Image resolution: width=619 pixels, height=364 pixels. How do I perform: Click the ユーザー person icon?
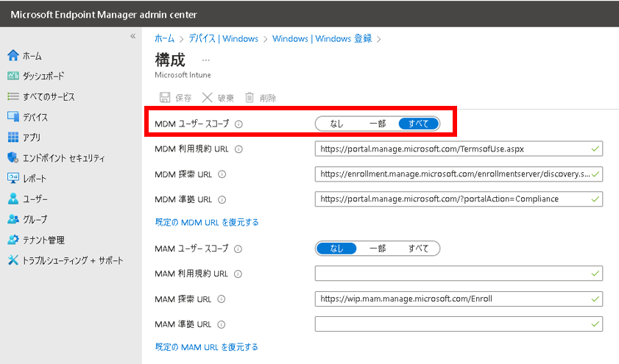coord(13,199)
